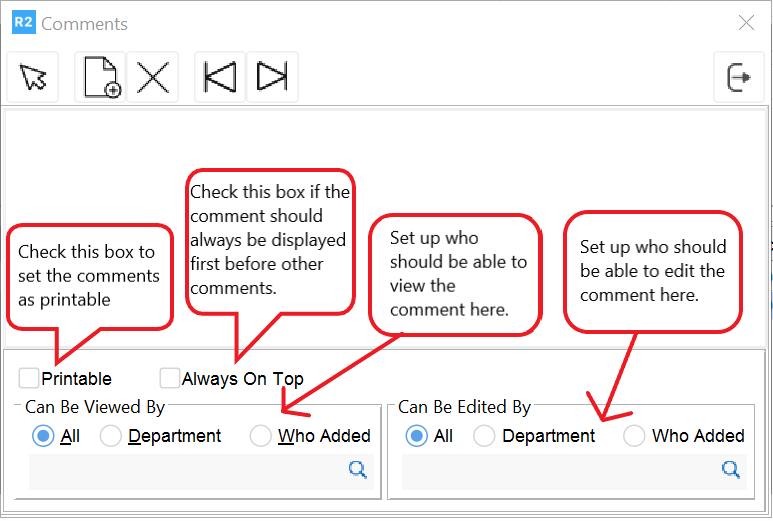Close the Comments dialog window
Viewport: 773px width, 521px height.
click(746, 23)
